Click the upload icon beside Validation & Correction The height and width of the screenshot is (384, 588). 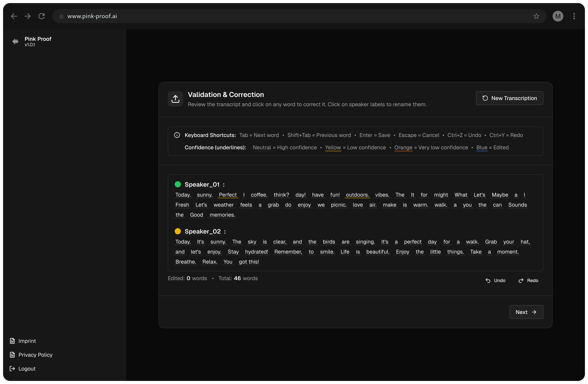click(175, 99)
